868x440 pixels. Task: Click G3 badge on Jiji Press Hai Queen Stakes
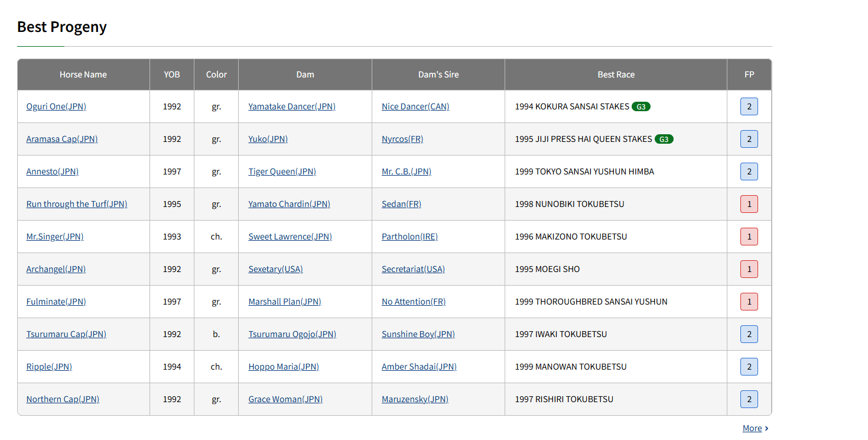click(664, 139)
